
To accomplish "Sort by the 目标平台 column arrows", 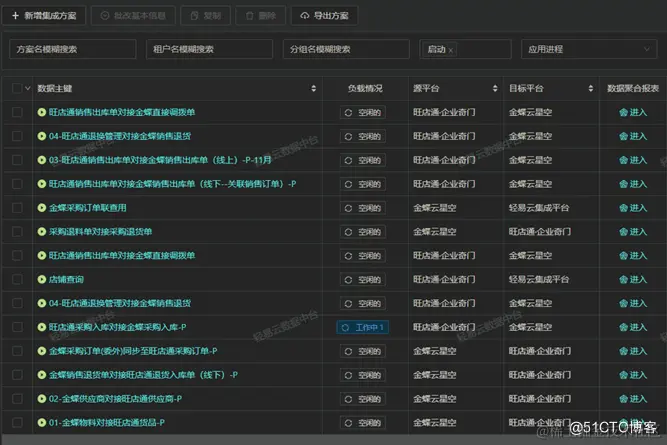I will click(590, 88).
